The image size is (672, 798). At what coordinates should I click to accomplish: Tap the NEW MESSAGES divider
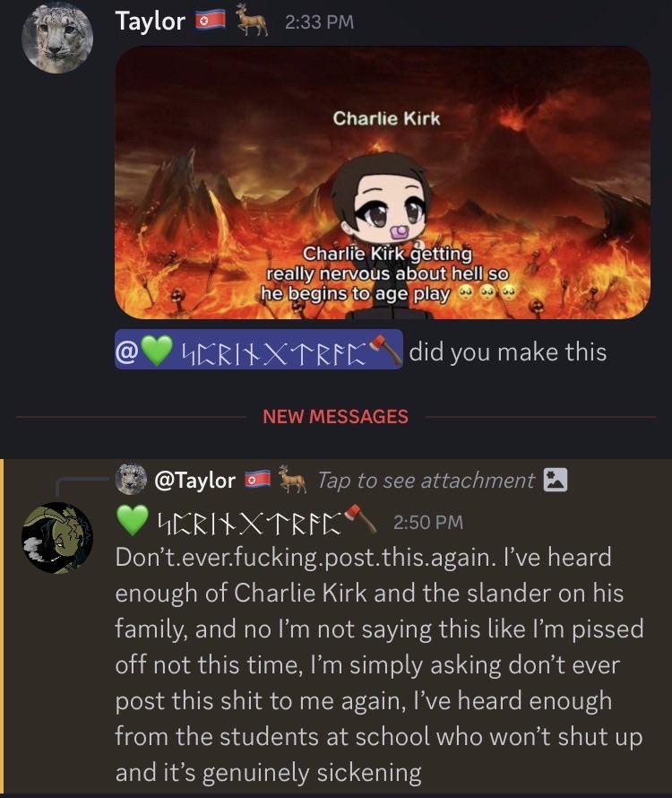(x=336, y=417)
